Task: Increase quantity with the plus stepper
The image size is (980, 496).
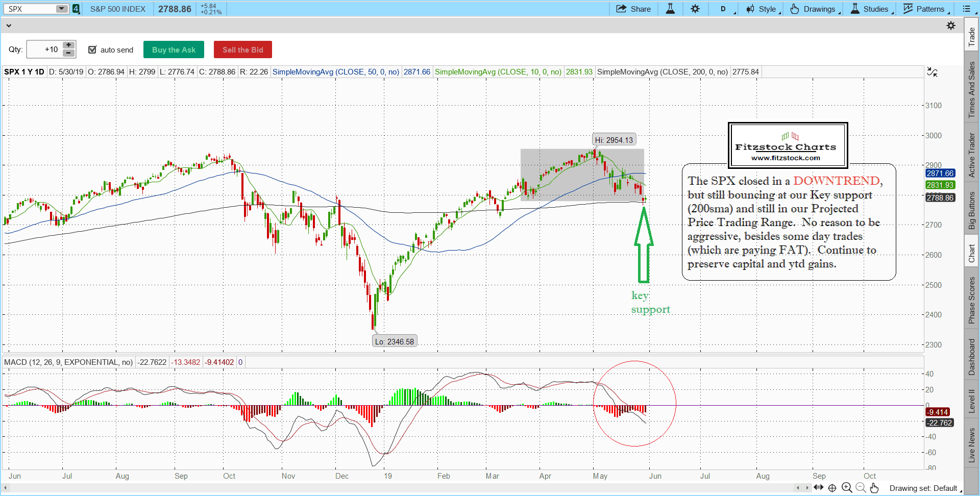Action: pos(68,45)
